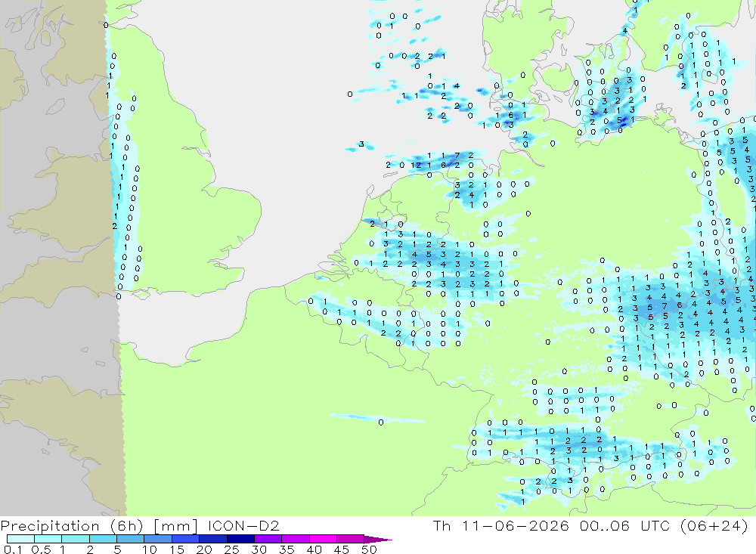
Task: Select the 5–10 mm legend color swatch
Action: point(131,539)
